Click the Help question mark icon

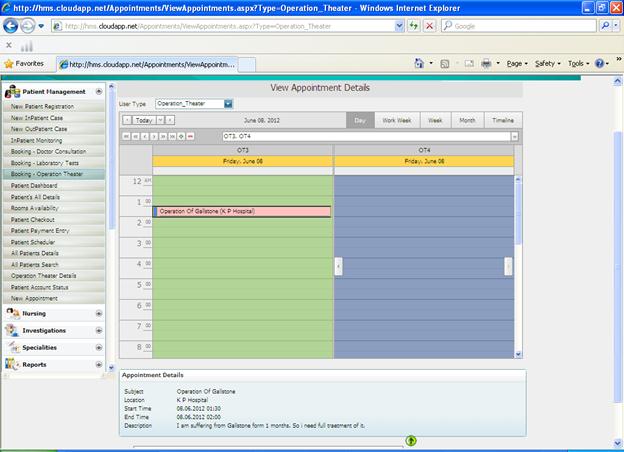(599, 63)
